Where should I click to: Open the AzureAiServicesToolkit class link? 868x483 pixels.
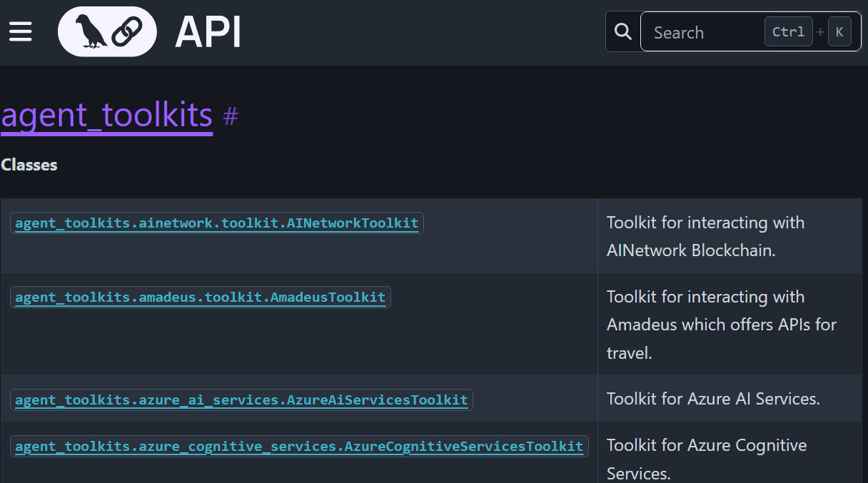242,400
